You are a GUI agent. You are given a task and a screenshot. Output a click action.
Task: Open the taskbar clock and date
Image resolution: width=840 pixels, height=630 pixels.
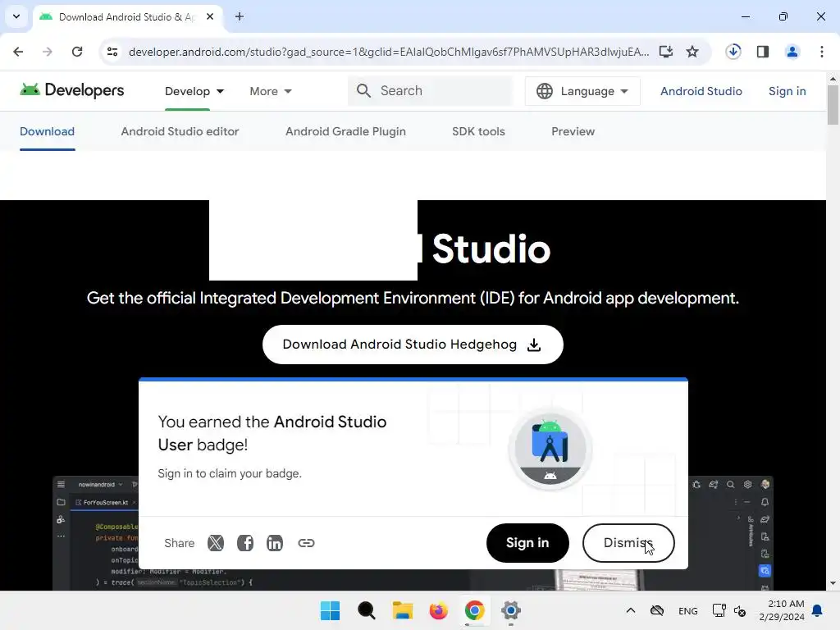781,610
